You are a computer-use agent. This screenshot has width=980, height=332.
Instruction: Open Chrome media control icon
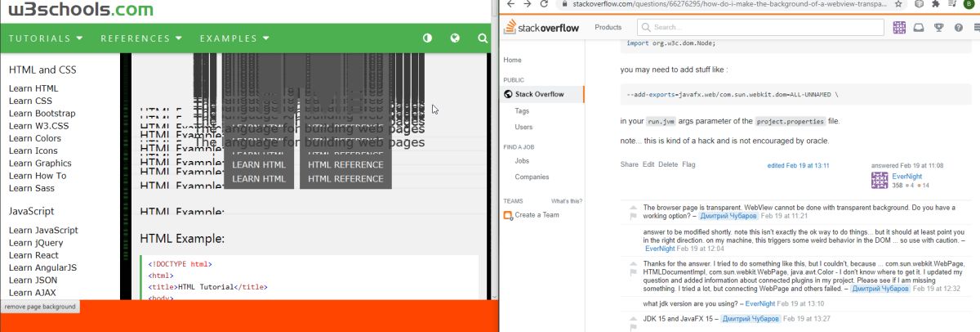[951, 4]
